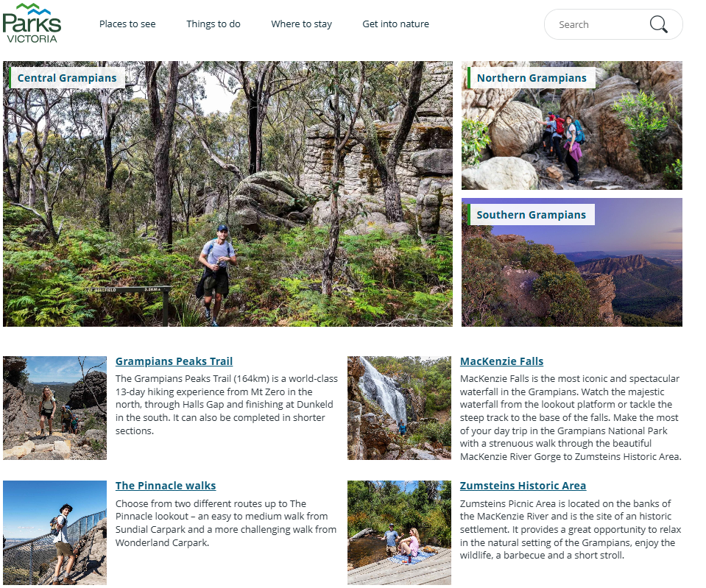Click the Grampians Peaks Trail hikers thumbnail
706x588 pixels.
pyautogui.click(x=55, y=408)
